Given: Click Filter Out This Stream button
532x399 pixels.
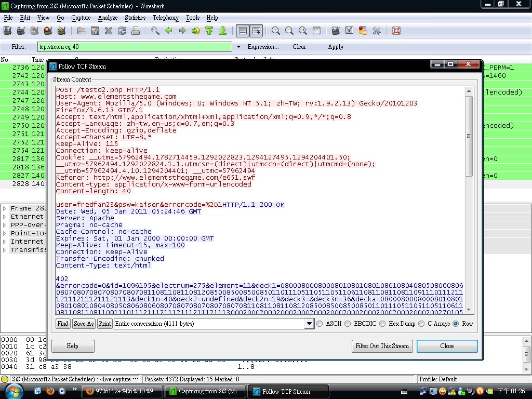Looking at the screenshot, I should [382, 346].
